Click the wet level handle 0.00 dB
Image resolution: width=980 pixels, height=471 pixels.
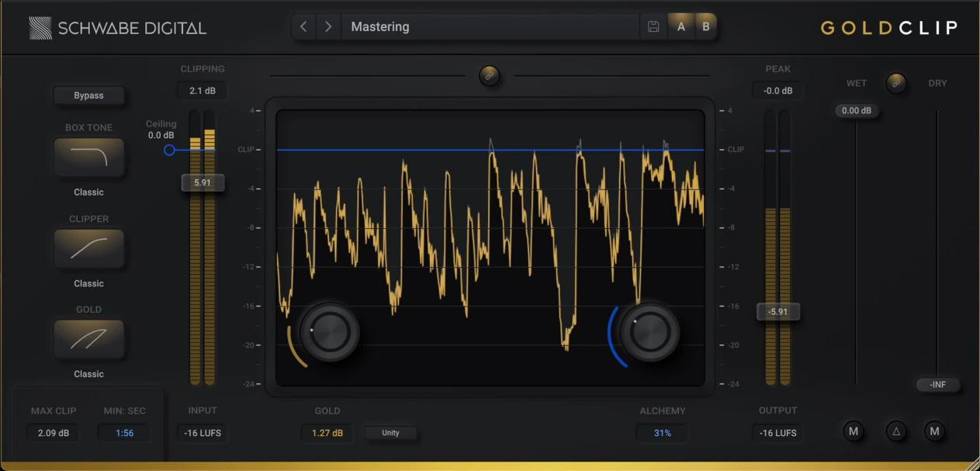click(856, 111)
